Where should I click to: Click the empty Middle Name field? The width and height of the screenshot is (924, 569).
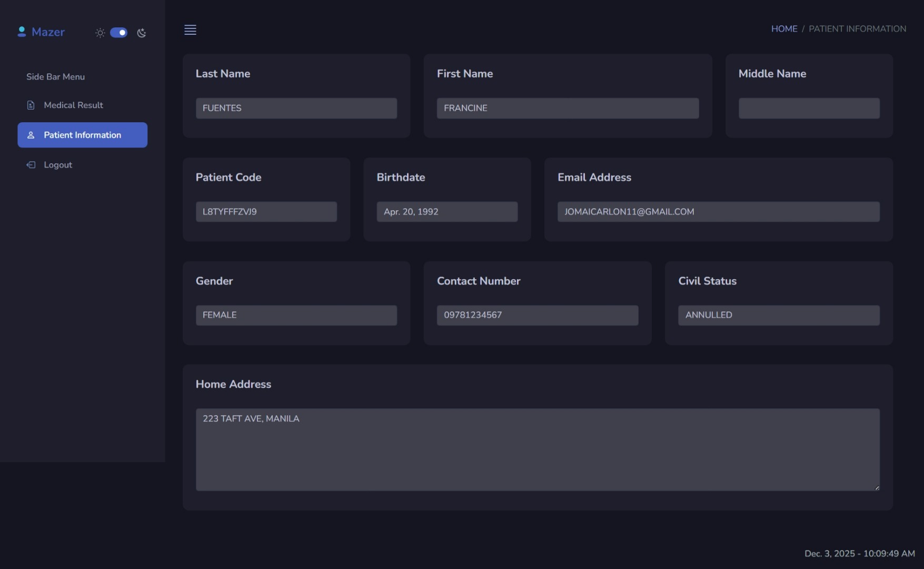pyautogui.click(x=809, y=108)
